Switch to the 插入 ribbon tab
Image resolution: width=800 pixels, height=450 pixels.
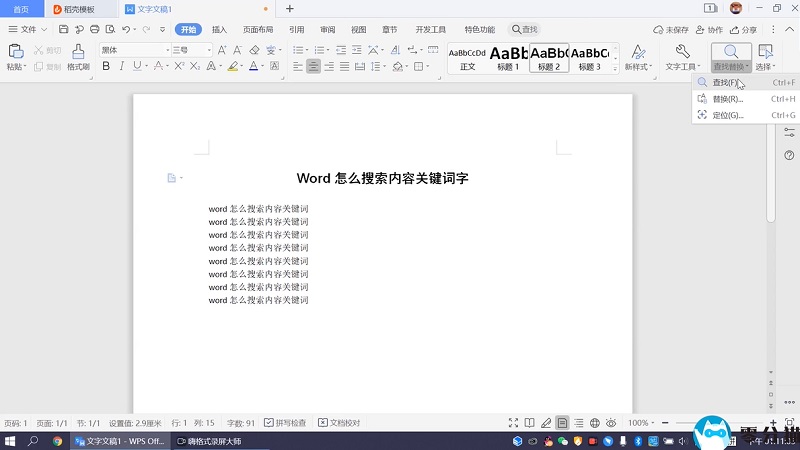point(219,30)
